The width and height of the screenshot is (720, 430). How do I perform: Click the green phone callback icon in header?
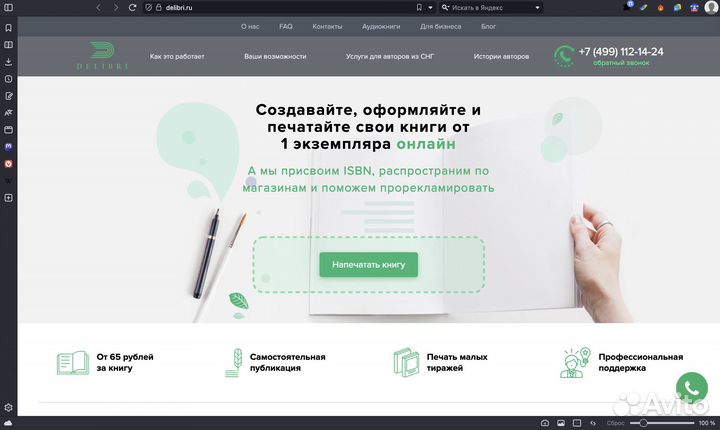point(564,56)
